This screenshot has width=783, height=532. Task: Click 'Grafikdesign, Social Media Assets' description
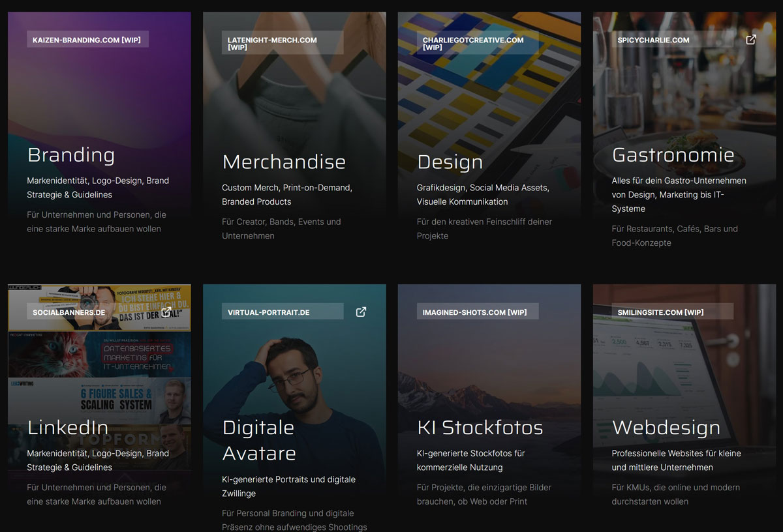pyautogui.click(x=483, y=194)
